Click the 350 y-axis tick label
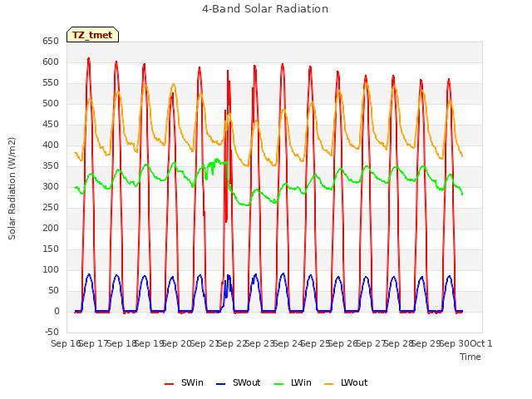Screen dimensions: 532x399 click(x=51, y=166)
